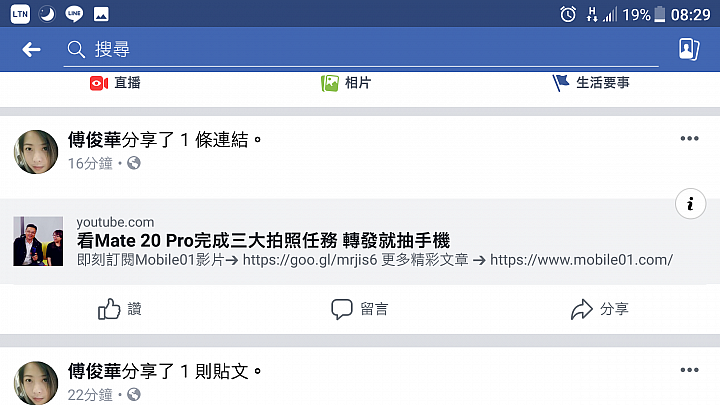Share the first post via 分享
Viewport: 720px width, 405px height.
(x=600, y=309)
